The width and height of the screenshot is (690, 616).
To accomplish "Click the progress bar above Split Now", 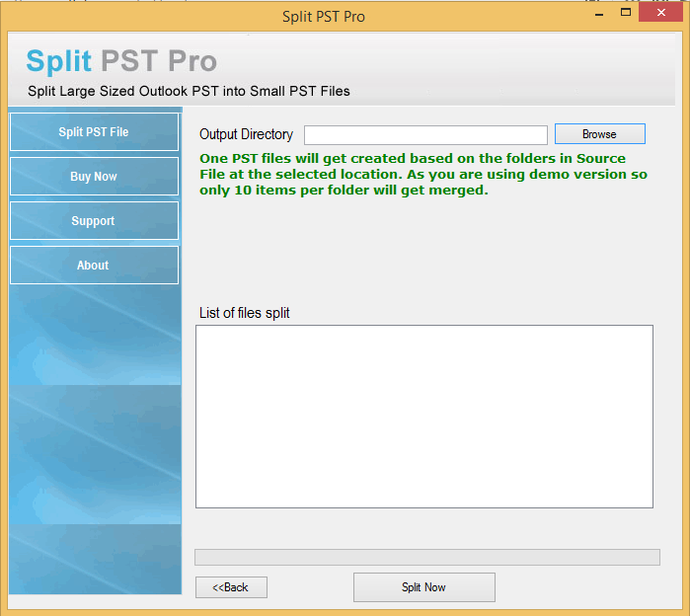I will point(427,557).
